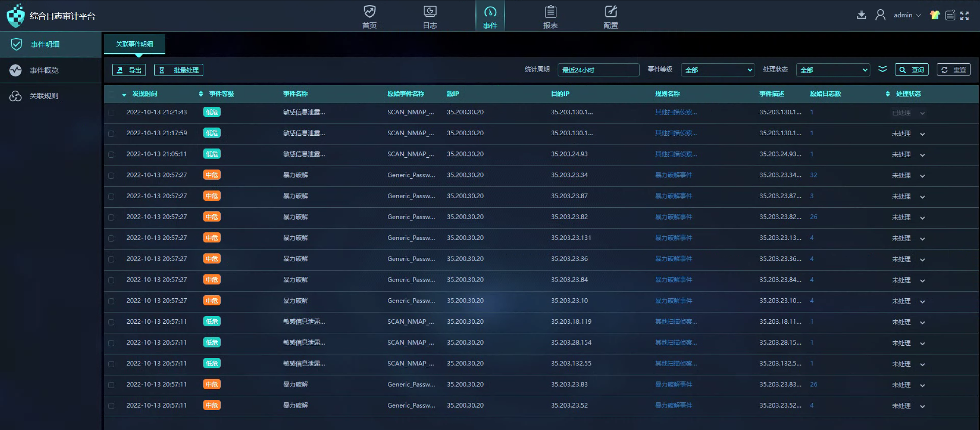Toggle the select-all checkbox in table header
The image size is (980, 430).
pyautogui.click(x=111, y=94)
